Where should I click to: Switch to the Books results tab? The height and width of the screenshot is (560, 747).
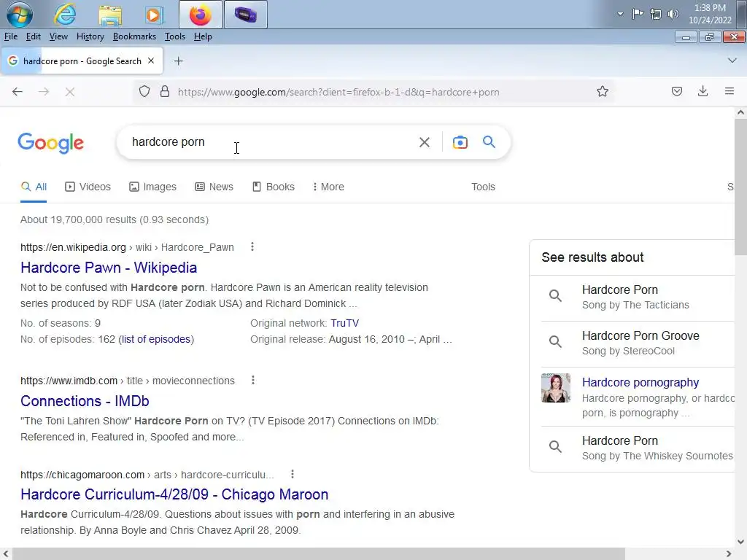click(273, 187)
